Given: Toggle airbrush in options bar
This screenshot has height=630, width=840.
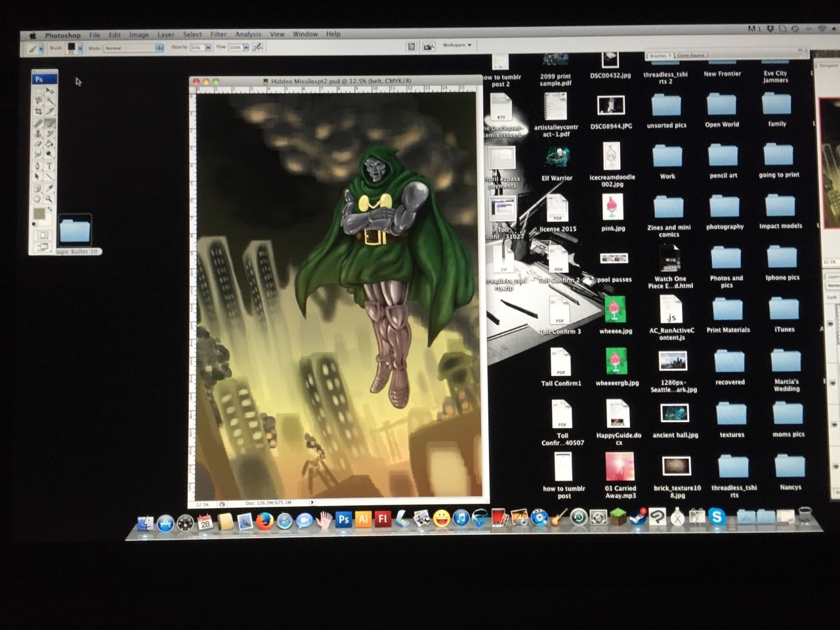Looking at the screenshot, I should pos(257,47).
